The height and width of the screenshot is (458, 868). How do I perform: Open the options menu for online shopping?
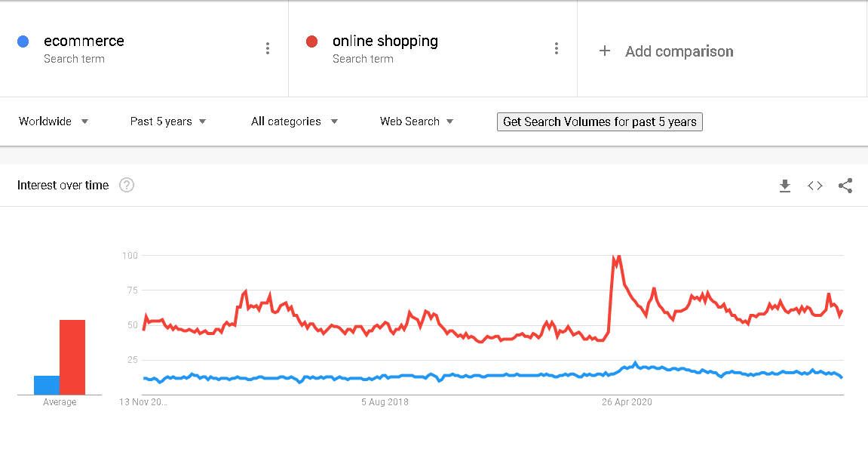(557, 48)
